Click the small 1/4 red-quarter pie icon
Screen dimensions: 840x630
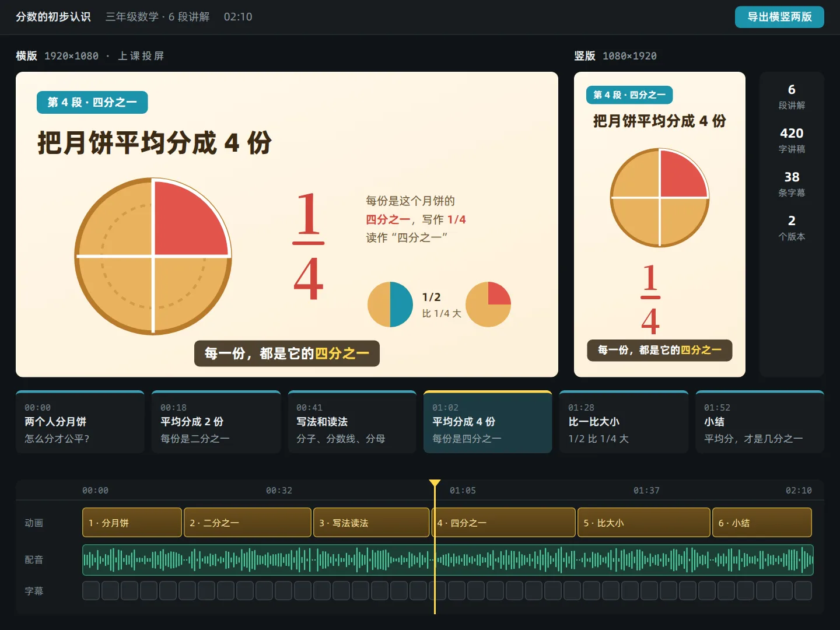[488, 304]
